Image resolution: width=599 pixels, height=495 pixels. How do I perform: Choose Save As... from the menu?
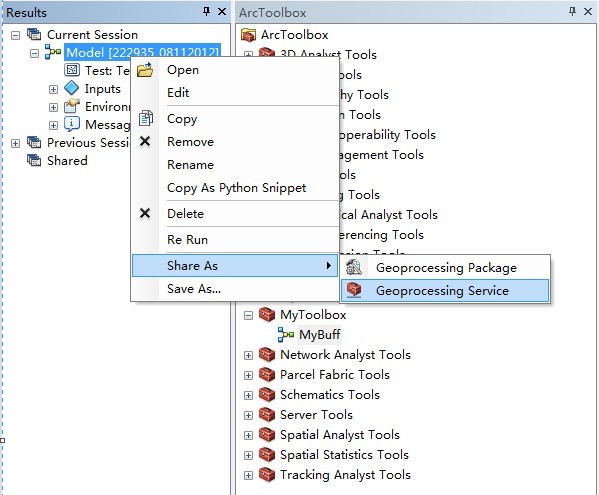point(235,289)
